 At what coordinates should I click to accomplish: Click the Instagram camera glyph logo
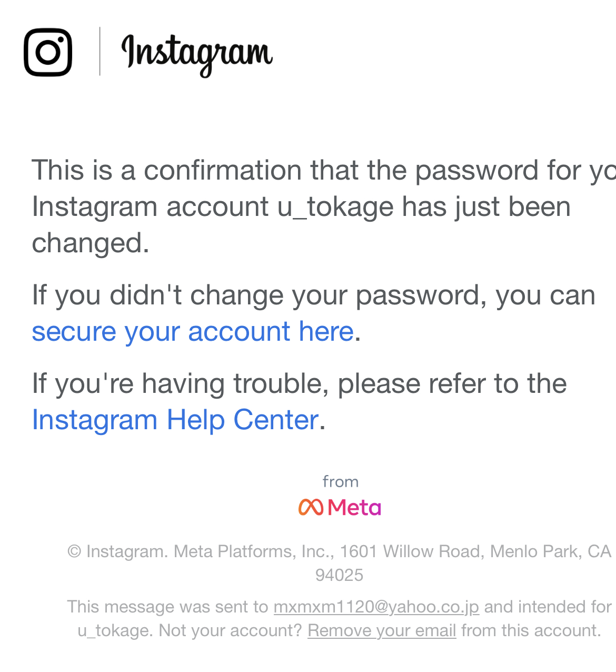[x=48, y=52]
